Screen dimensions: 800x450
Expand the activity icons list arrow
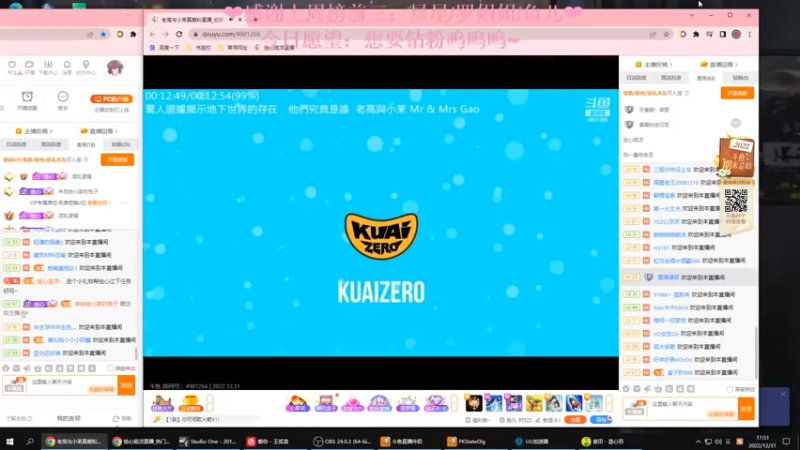[x=454, y=404]
